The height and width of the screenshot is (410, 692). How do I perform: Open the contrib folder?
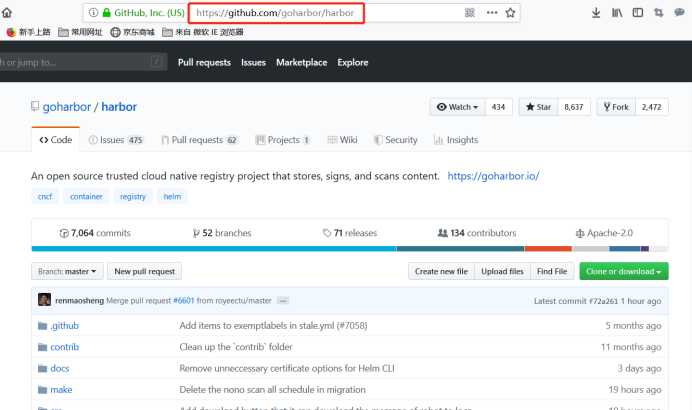[x=64, y=347]
